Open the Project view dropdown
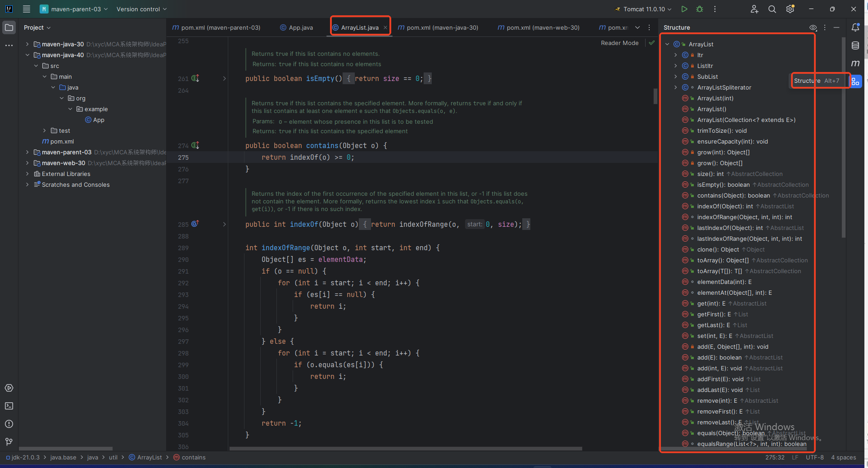The image size is (868, 468). (x=37, y=27)
